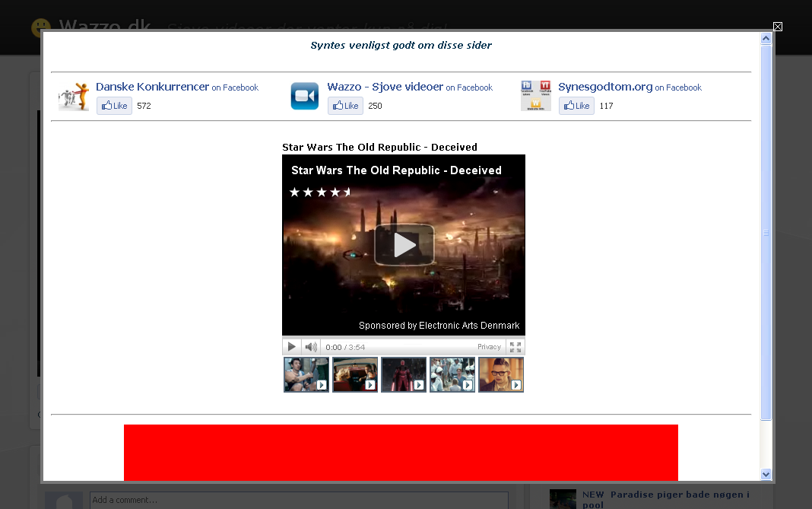Like the Danske Konkurrencer Facebook page
Viewport: 812px width, 509px height.
(115, 106)
